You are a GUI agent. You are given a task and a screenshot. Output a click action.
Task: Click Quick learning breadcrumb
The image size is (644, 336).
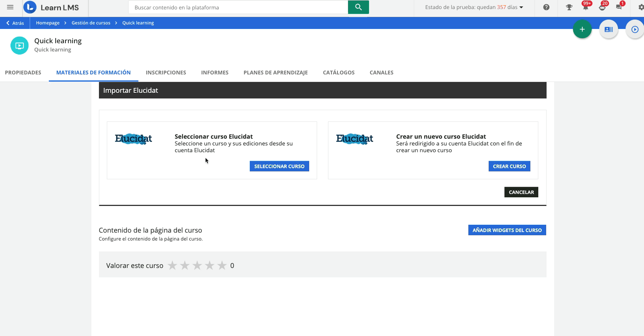(x=138, y=23)
